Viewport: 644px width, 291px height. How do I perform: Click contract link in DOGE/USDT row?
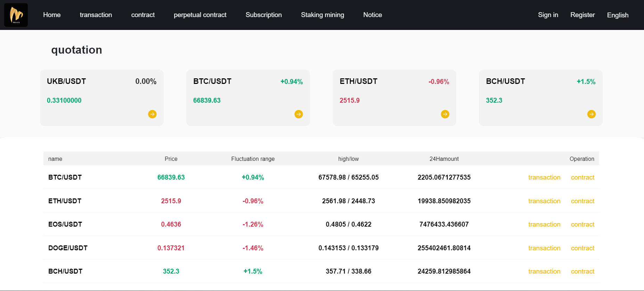click(x=582, y=248)
